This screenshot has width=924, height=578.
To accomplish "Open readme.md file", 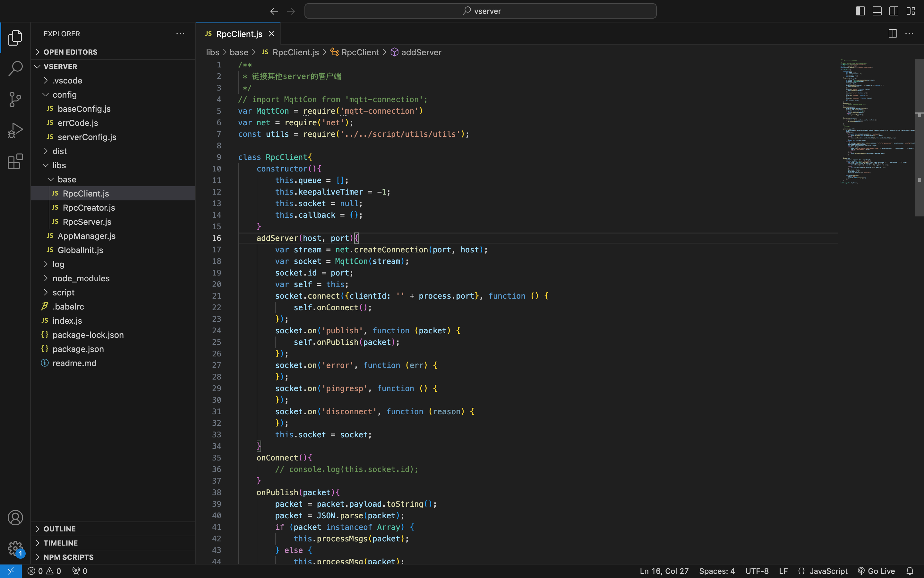I will [x=113, y=363].
